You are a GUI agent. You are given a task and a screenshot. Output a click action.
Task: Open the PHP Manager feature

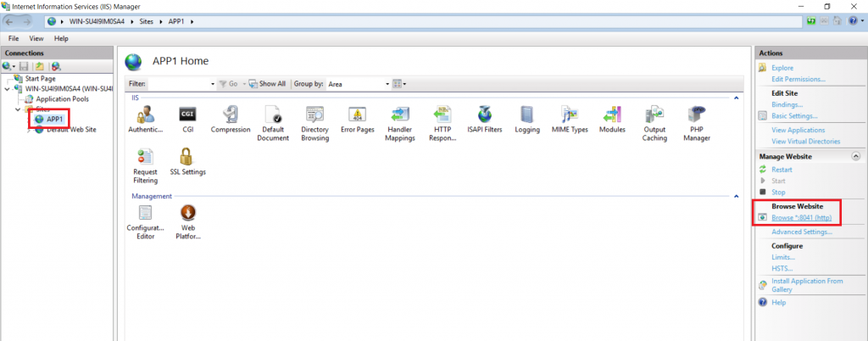click(x=697, y=124)
